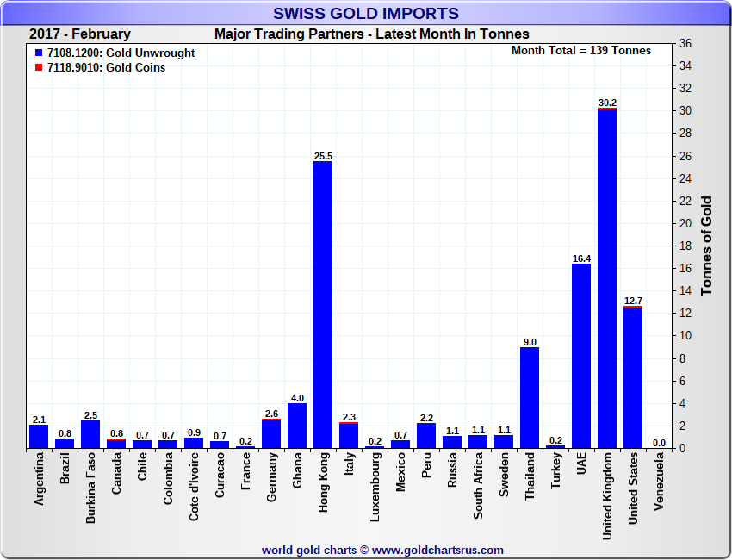This screenshot has height=560, width=732.
Task: Click the 2017 - February date label
Action: [80, 34]
